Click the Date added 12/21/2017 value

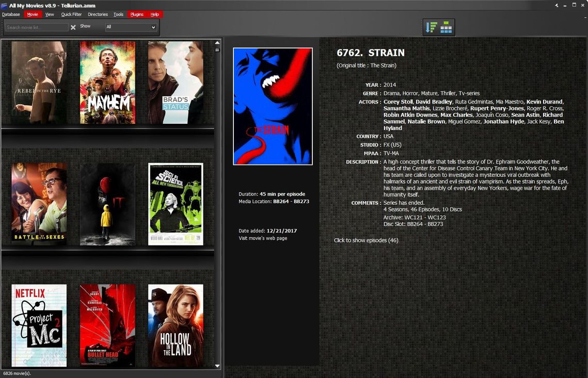pyautogui.click(x=282, y=231)
